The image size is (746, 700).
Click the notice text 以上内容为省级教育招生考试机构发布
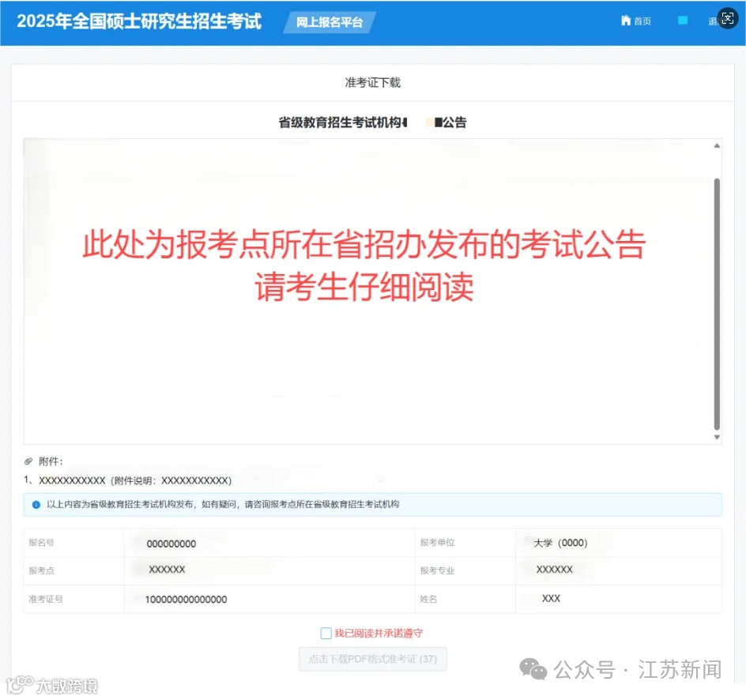(119, 505)
